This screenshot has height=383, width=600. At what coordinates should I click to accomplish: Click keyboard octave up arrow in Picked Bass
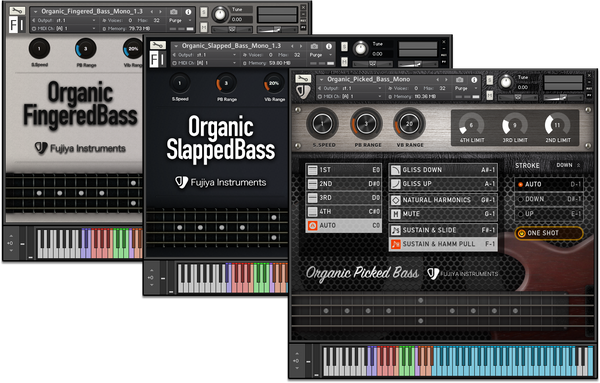coord(297,353)
